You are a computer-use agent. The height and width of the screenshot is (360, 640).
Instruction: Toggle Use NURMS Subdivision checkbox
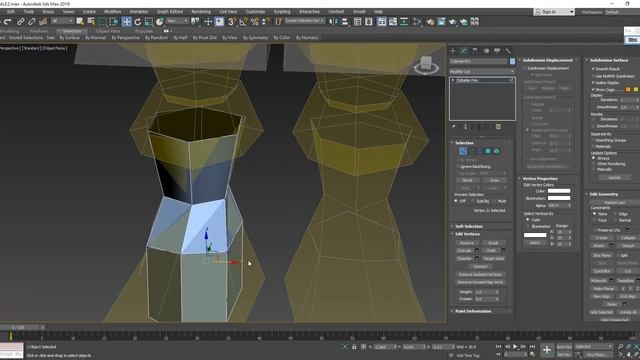tap(593, 76)
